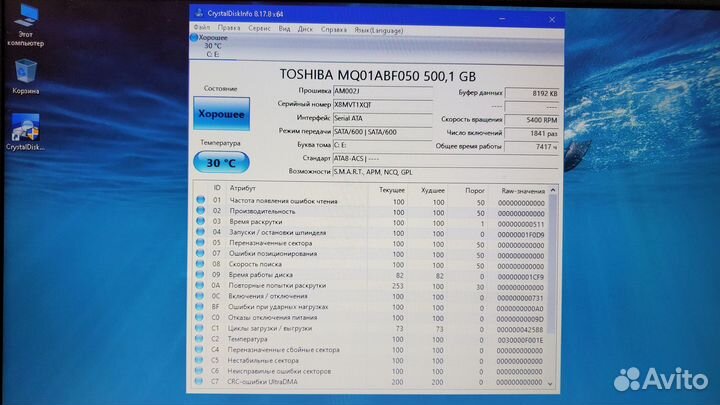The image size is (720, 405).
Task: Click the Режим передачи SATA/600 field
Action: point(382,132)
